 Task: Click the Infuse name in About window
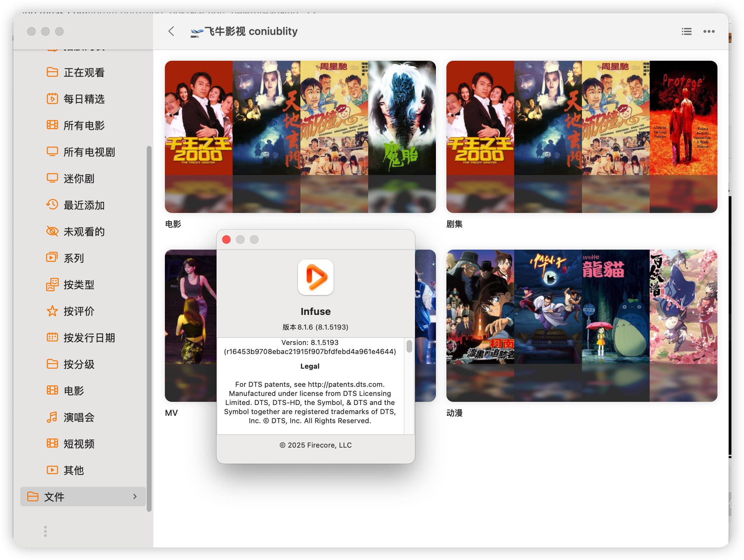pos(315,311)
